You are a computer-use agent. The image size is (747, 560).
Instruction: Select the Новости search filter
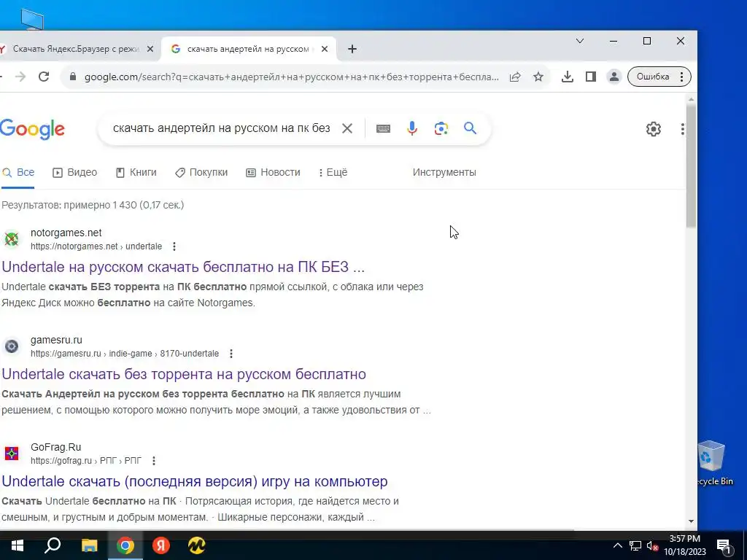pyautogui.click(x=273, y=172)
